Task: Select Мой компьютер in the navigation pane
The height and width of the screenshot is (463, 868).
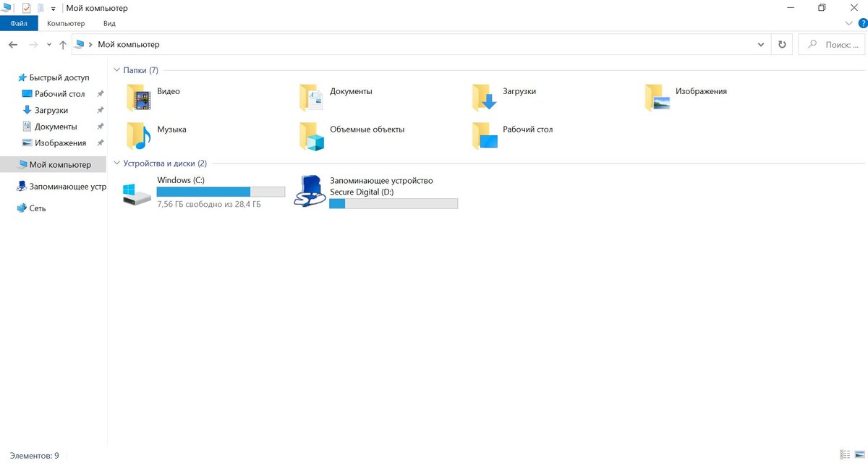Action: [x=54, y=164]
